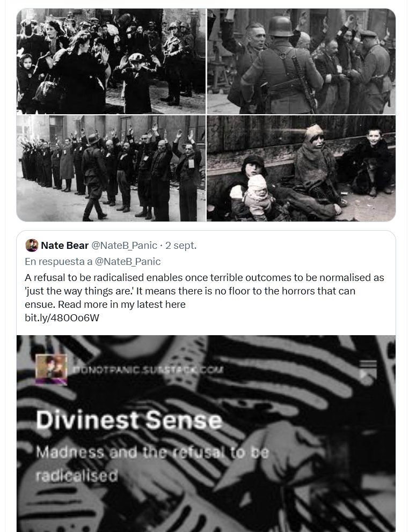Screen dimensions: 409x532
Task: Open Nate Bear's profile avatar
Action: (32, 245)
